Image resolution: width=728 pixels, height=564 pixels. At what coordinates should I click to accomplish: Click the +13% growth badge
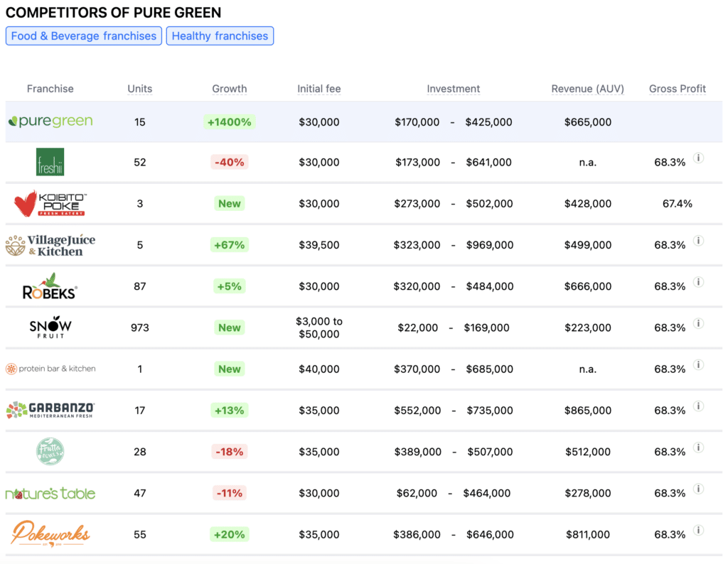[x=230, y=411]
